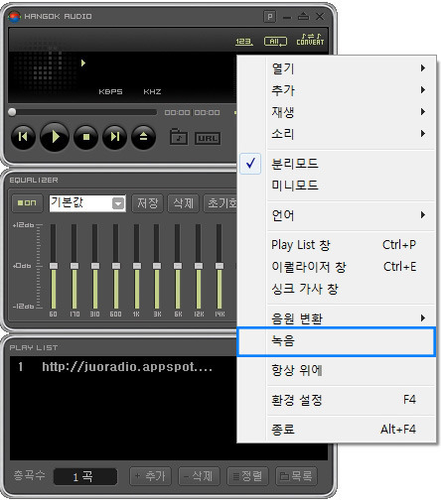Open 환경 설정 settings menu item
441x504 pixels.
click(x=337, y=400)
